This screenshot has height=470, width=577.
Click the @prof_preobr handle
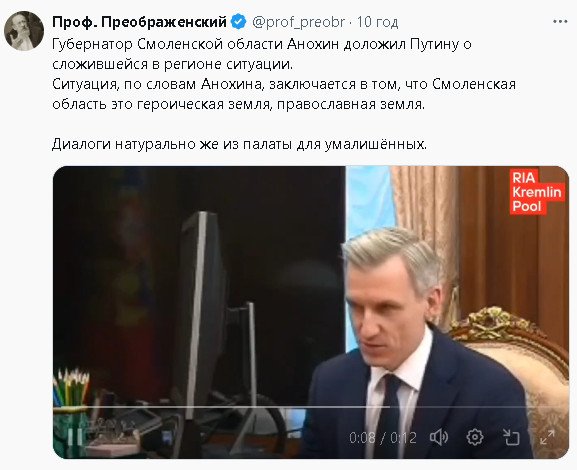click(x=298, y=22)
